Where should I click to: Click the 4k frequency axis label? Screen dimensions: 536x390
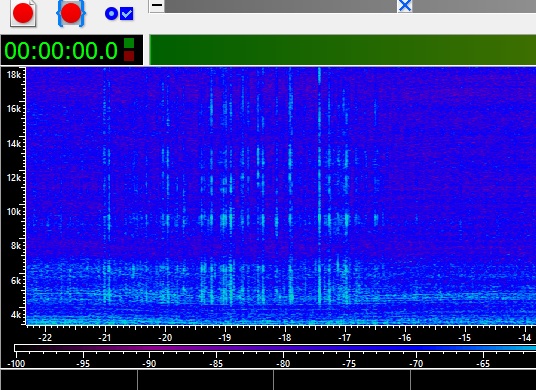point(16,314)
